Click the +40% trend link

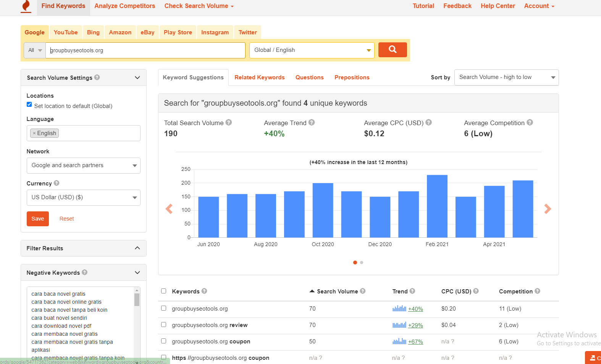tap(415, 309)
